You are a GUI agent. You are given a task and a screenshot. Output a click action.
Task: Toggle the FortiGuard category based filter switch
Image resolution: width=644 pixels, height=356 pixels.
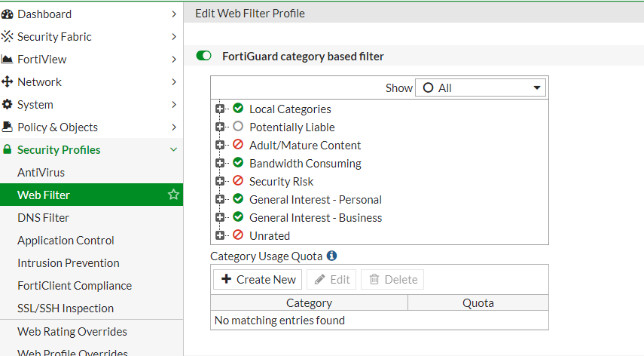click(203, 56)
